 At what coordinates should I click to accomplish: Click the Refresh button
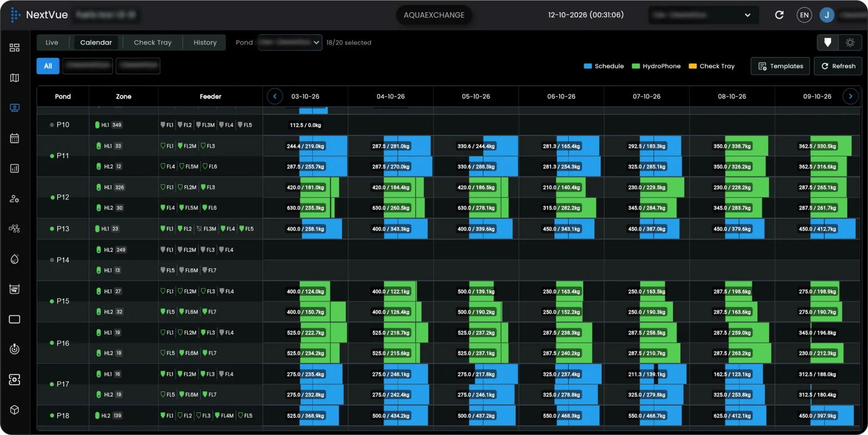838,66
